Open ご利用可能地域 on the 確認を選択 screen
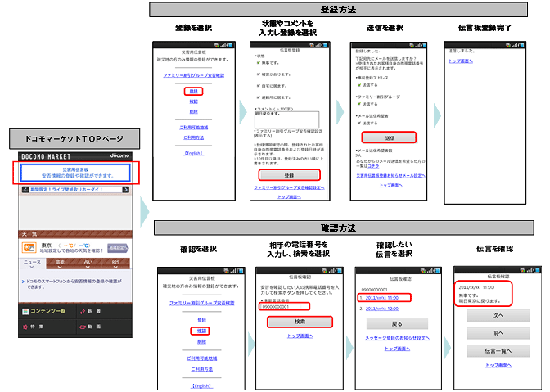Image resolution: width=550 pixels, height=392 pixels. (201, 358)
